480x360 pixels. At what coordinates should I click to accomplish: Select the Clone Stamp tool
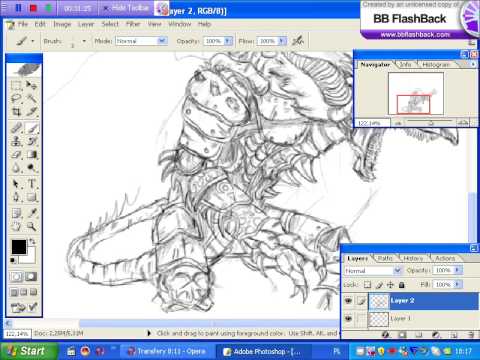pos(16,141)
